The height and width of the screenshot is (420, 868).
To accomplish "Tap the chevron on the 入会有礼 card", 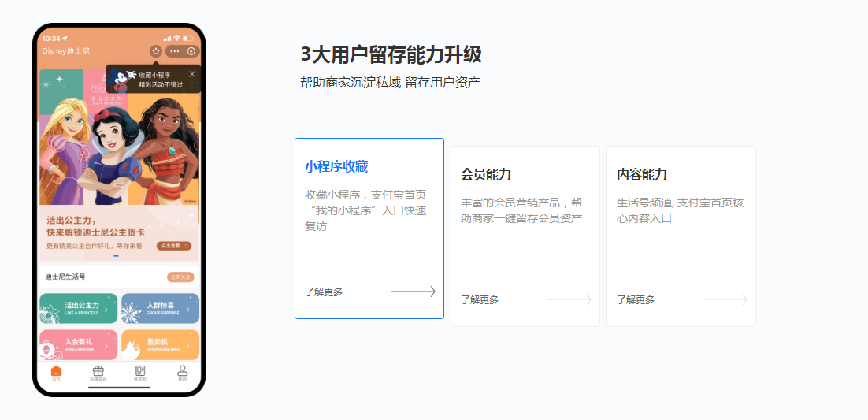I will tap(106, 345).
